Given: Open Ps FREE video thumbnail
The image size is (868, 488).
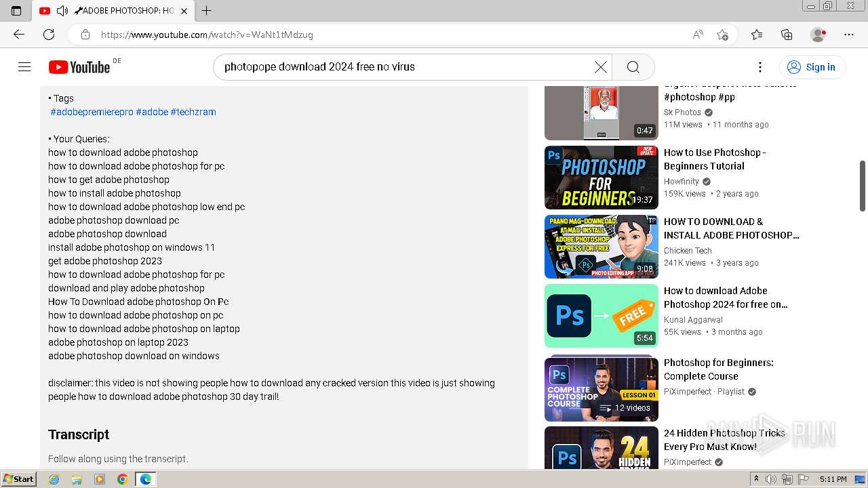Looking at the screenshot, I should [x=601, y=316].
